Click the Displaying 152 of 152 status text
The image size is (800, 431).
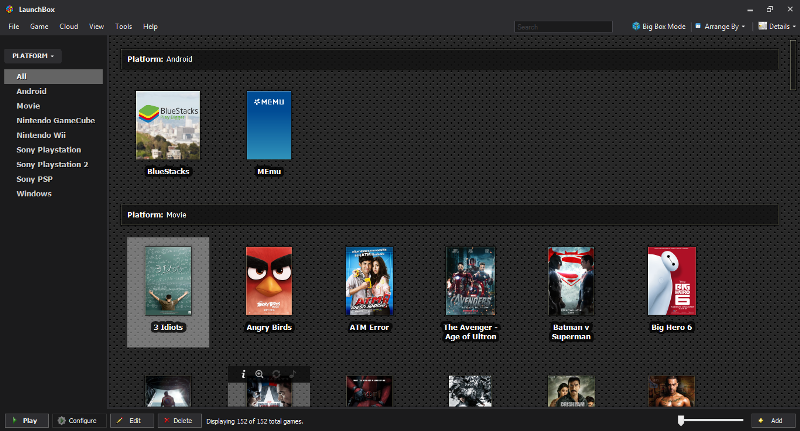pos(255,421)
